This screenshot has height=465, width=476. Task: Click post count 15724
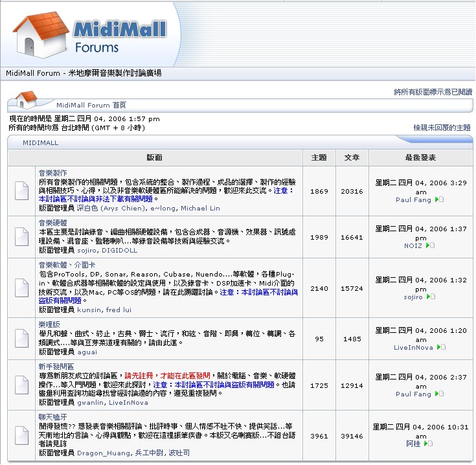pos(352,288)
